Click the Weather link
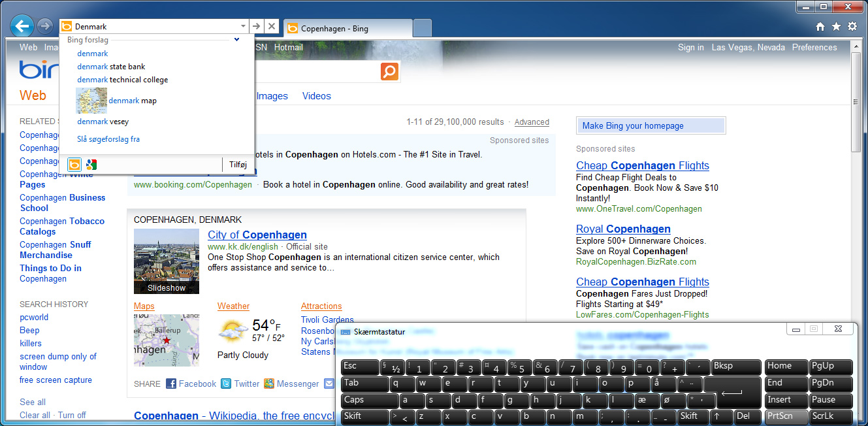868x426 pixels. tap(234, 306)
